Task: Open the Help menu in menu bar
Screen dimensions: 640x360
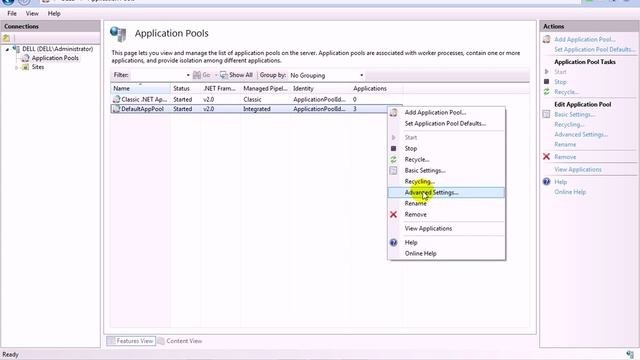Action: [54, 13]
